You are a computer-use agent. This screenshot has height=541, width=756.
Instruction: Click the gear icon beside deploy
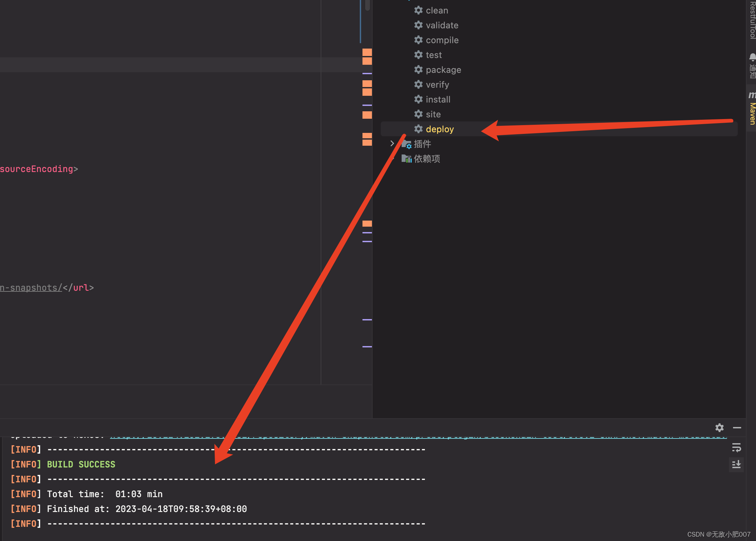[418, 129]
